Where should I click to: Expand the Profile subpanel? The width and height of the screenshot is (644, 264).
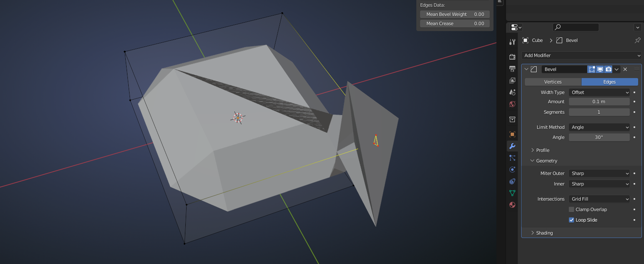(533, 150)
